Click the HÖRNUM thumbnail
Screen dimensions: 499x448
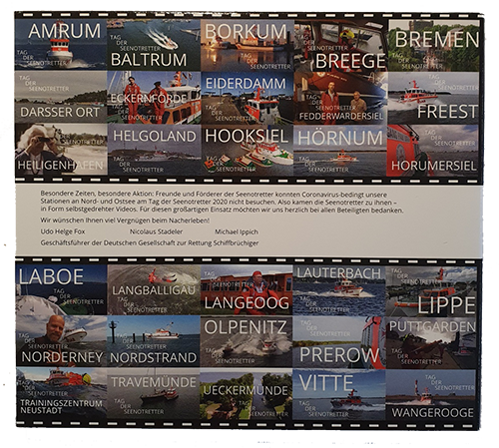(x=340, y=151)
